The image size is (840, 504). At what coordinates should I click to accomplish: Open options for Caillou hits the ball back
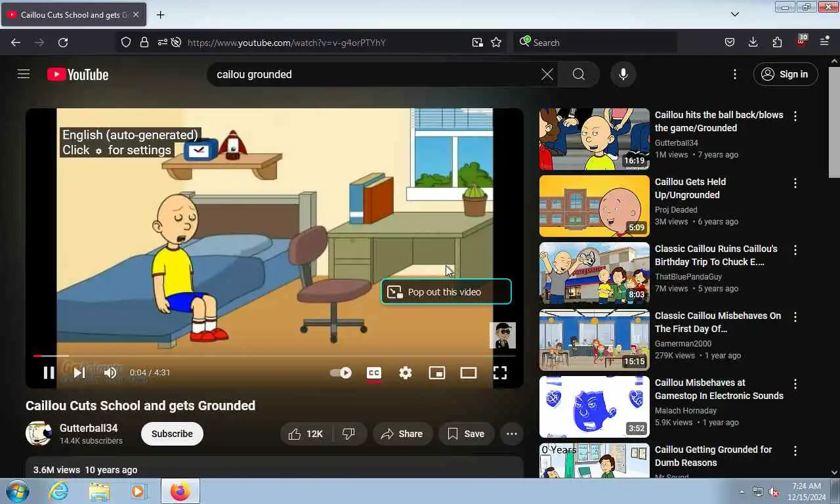click(x=795, y=116)
